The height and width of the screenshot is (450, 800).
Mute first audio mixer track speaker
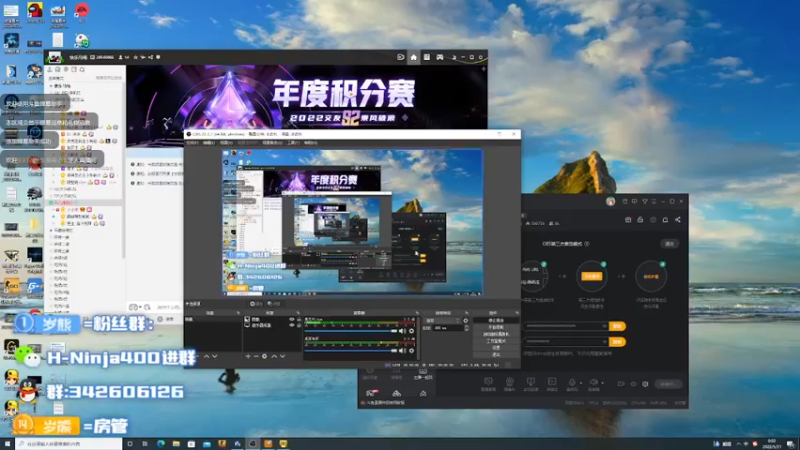click(x=403, y=331)
